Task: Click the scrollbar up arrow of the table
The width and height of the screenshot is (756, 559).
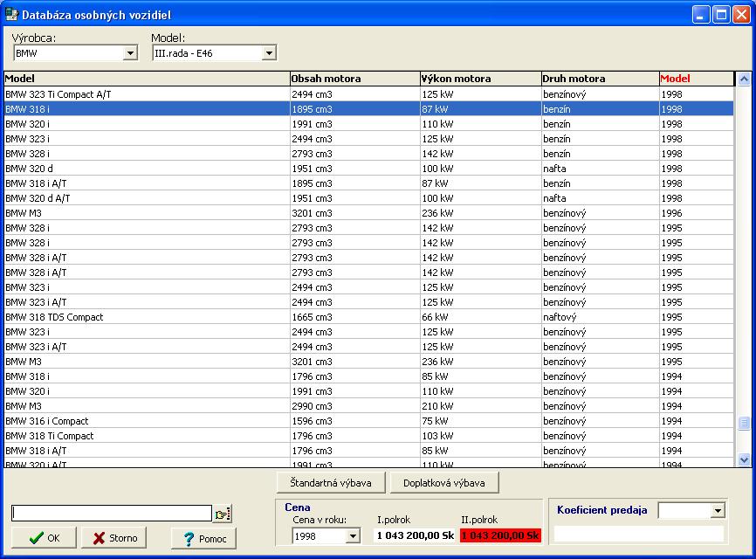Action: click(744, 79)
